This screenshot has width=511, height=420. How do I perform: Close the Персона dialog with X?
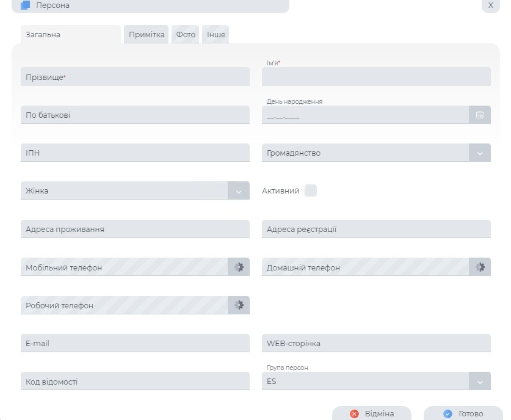coord(490,5)
